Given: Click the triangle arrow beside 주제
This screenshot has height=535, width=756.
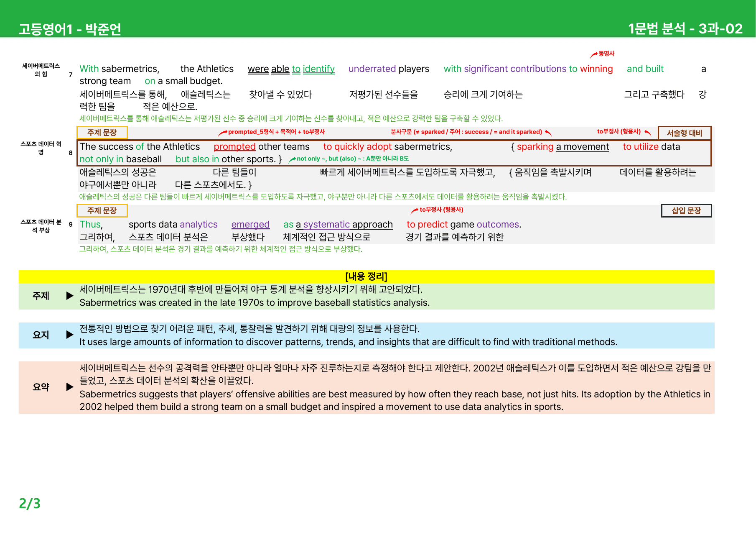Looking at the screenshot, I should [x=70, y=296].
